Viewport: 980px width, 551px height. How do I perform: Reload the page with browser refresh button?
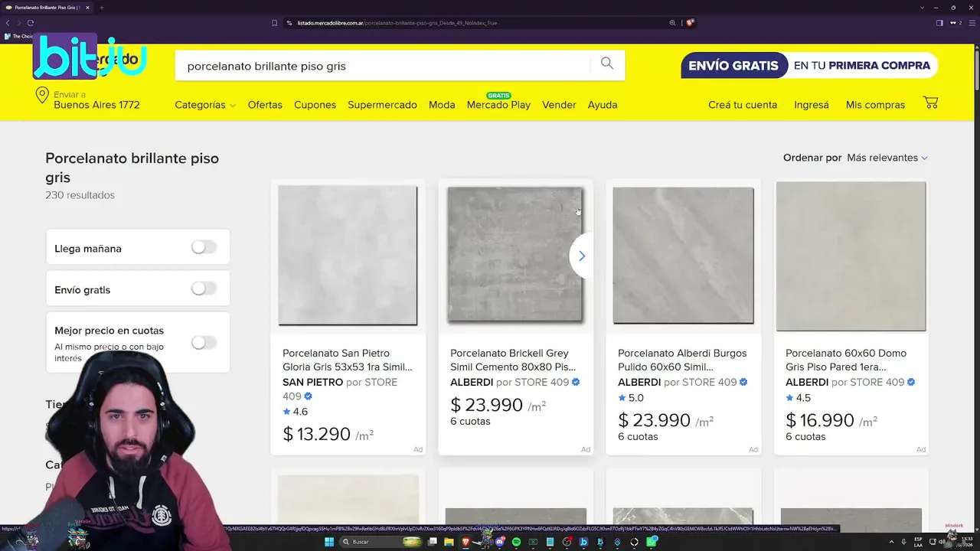[x=31, y=23]
